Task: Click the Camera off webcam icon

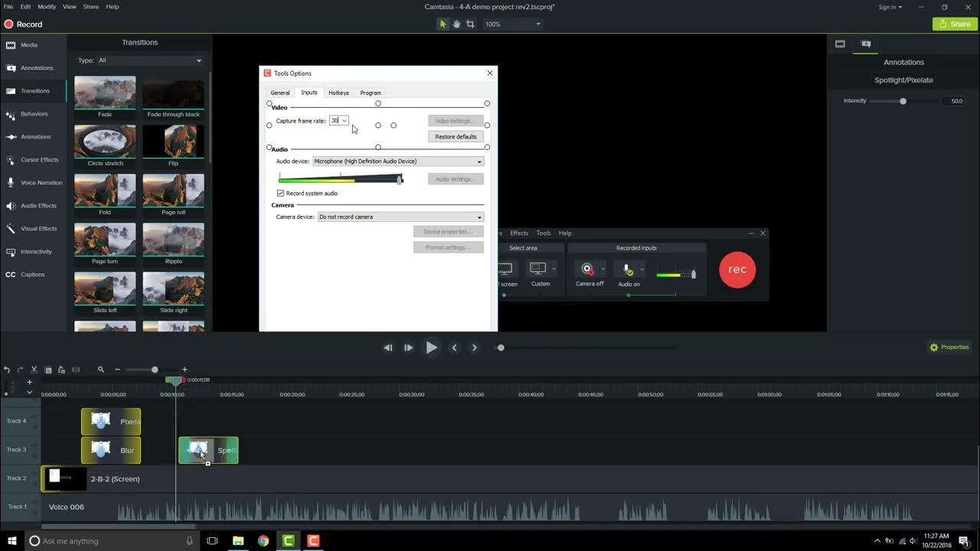Action: pos(587,269)
